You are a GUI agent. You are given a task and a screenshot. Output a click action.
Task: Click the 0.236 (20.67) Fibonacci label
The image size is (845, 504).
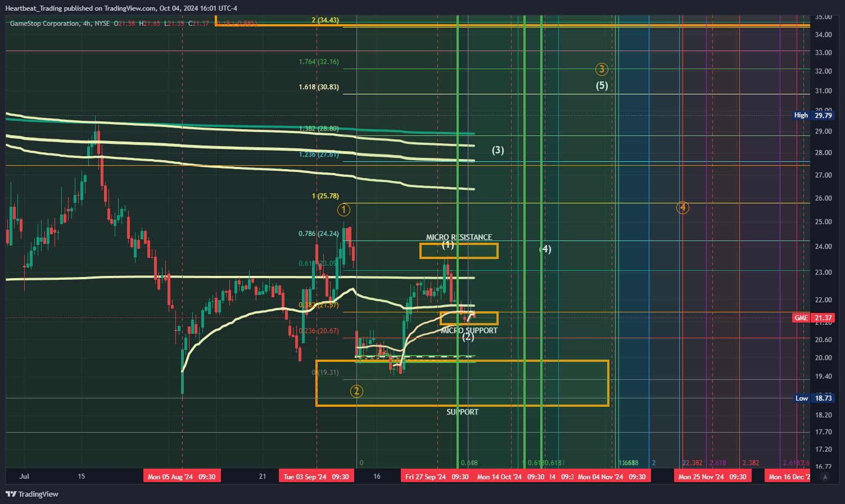pos(319,331)
